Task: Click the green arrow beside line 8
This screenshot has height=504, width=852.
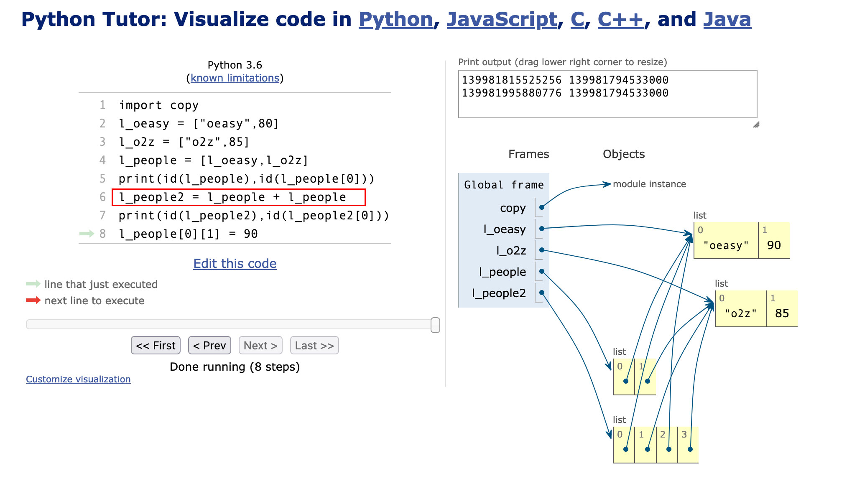Action: coord(87,234)
